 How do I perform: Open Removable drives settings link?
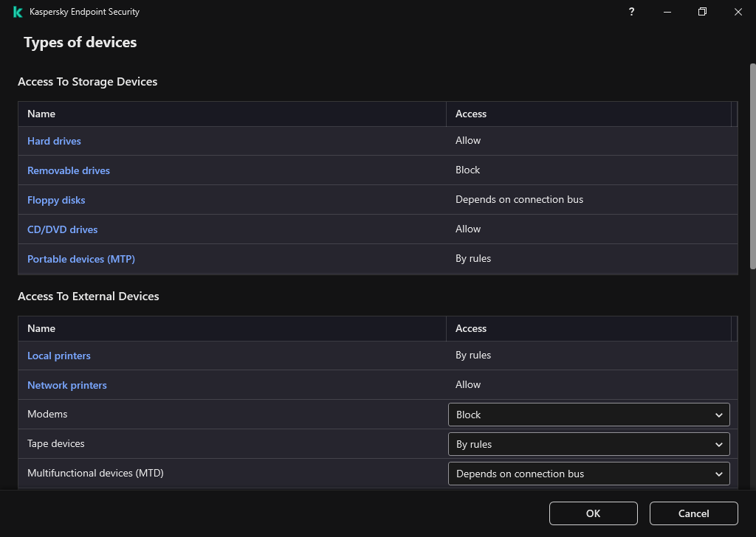(x=69, y=170)
